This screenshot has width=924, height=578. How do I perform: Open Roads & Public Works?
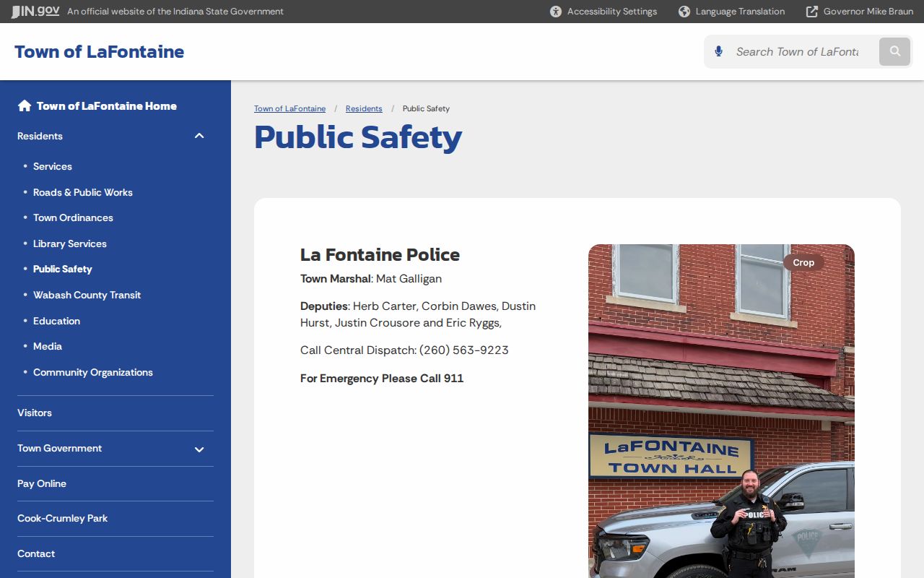pyautogui.click(x=83, y=192)
